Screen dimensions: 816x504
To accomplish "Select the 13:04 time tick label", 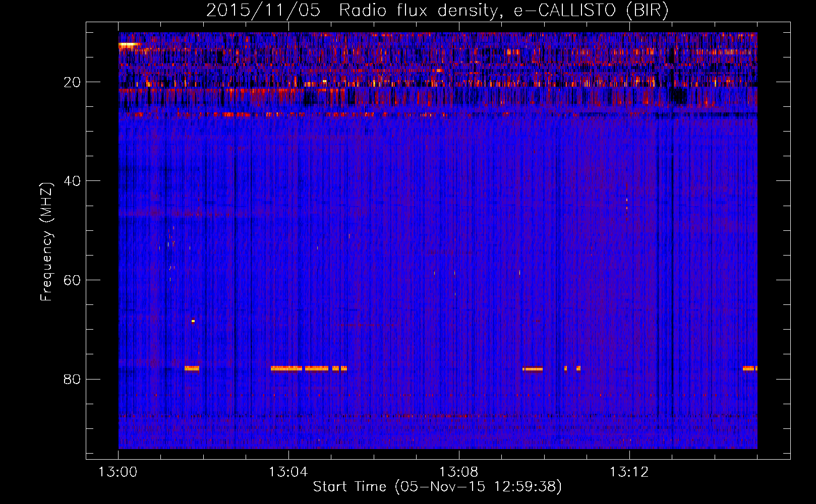I will coord(288,472).
